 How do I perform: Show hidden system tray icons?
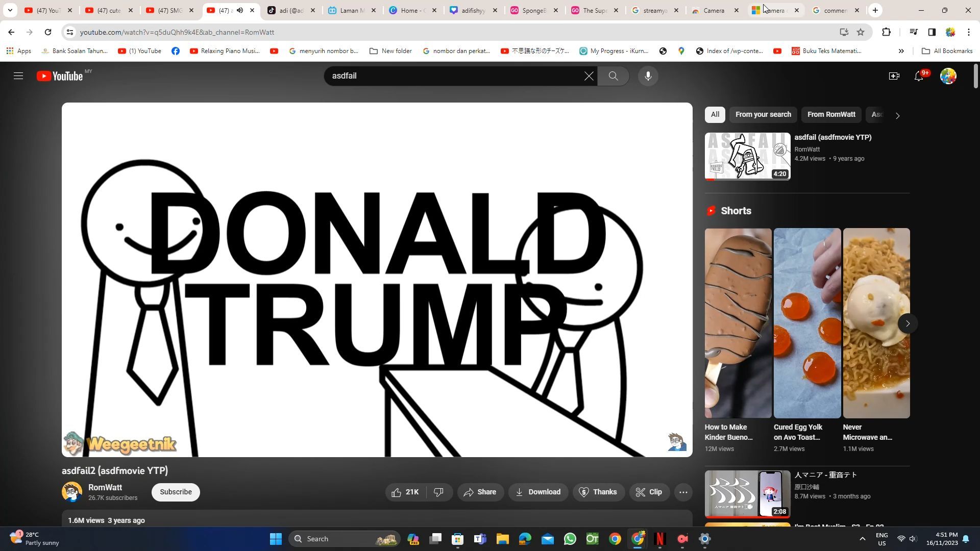coord(862,539)
